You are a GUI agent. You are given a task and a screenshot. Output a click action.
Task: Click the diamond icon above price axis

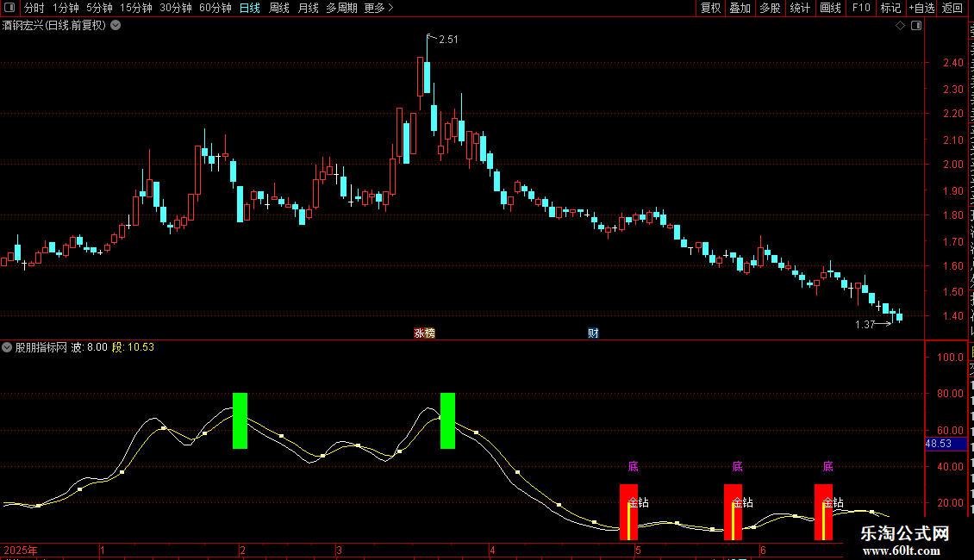click(x=900, y=26)
